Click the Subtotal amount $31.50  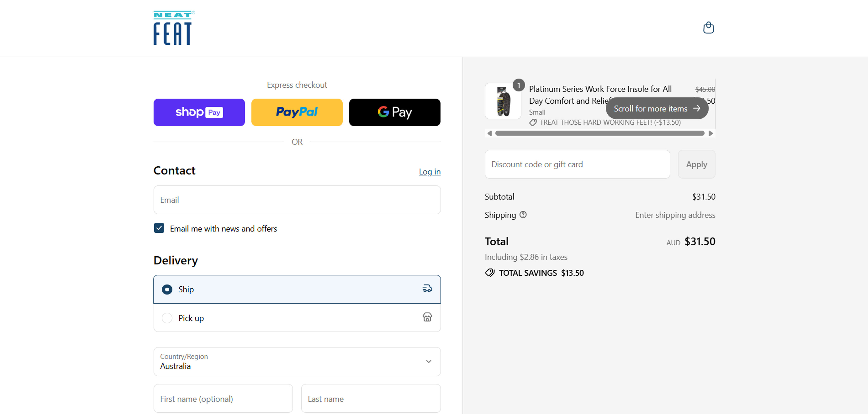(x=704, y=197)
